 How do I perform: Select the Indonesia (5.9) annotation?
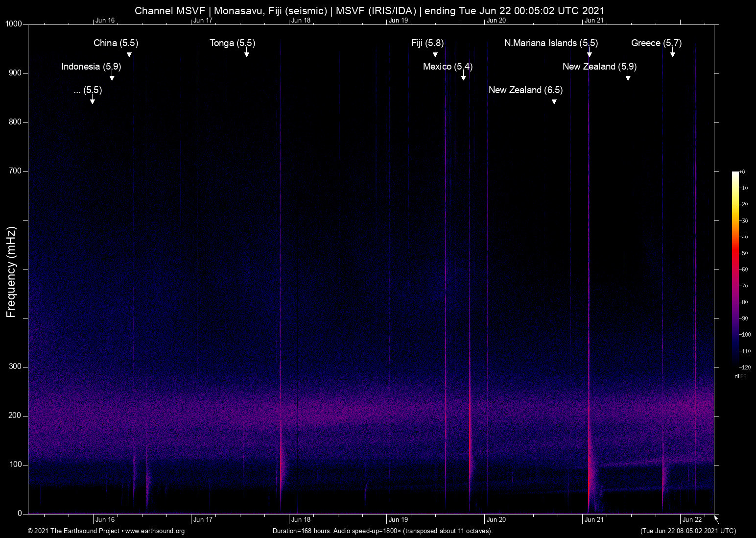91,67
